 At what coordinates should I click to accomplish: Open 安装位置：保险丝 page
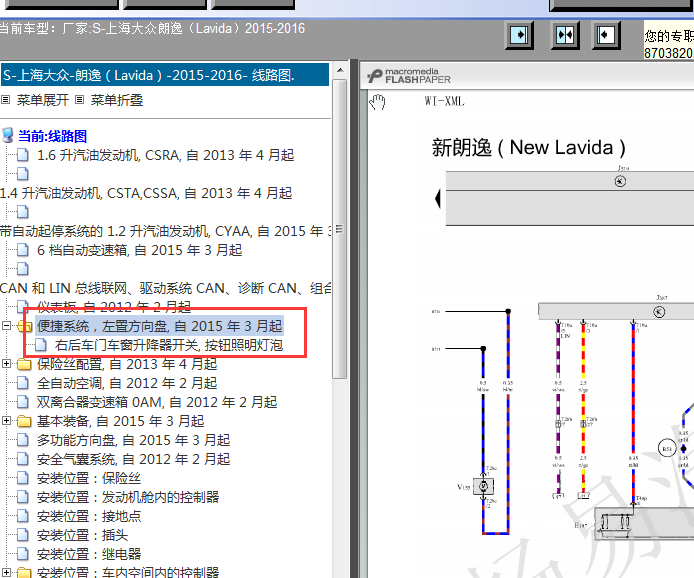89,478
